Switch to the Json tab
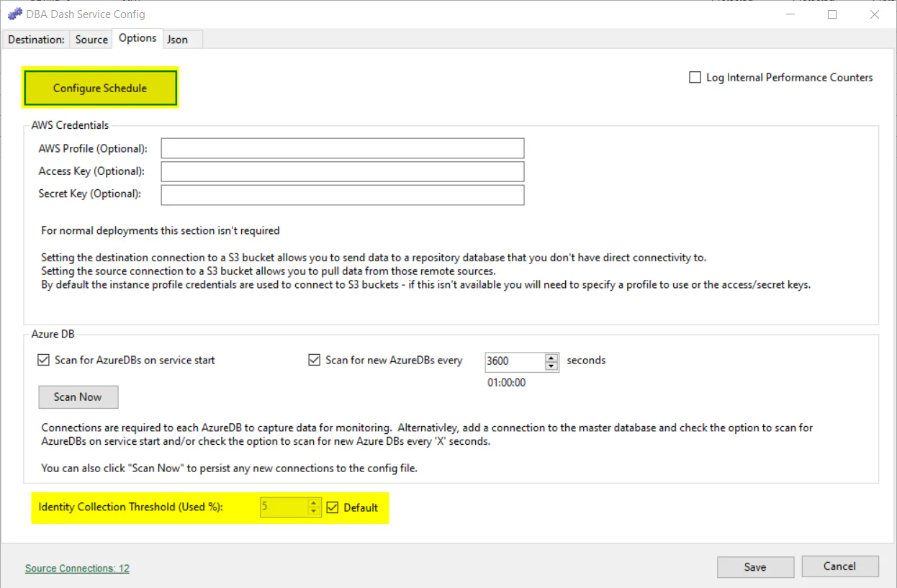The height and width of the screenshot is (588, 897). tap(178, 40)
